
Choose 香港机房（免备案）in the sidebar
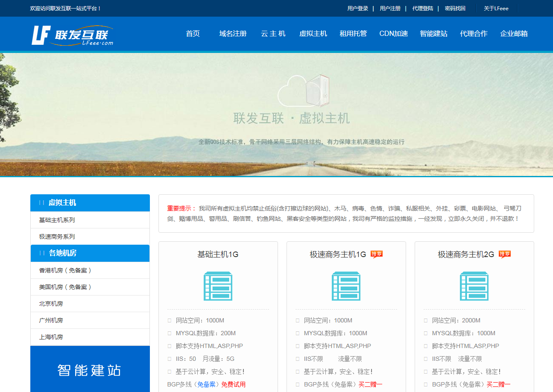pos(66,270)
